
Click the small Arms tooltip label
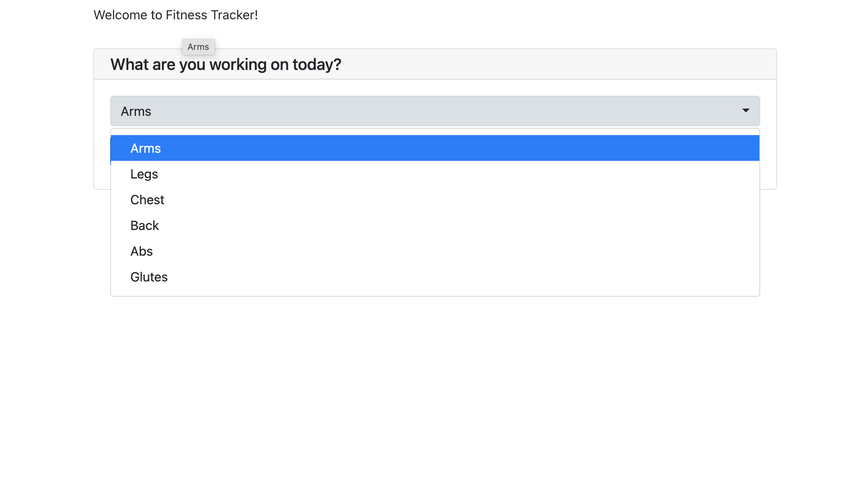[198, 47]
